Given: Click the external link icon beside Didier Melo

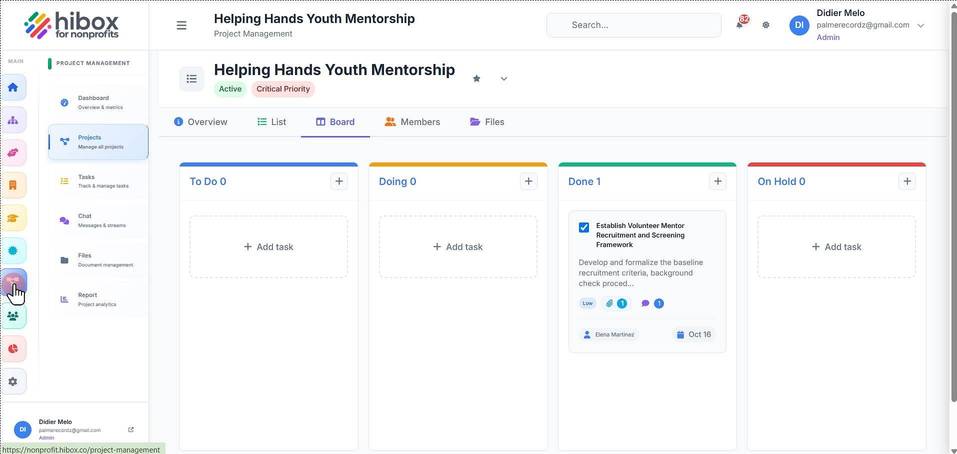Looking at the screenshot, I should (131, 430).
